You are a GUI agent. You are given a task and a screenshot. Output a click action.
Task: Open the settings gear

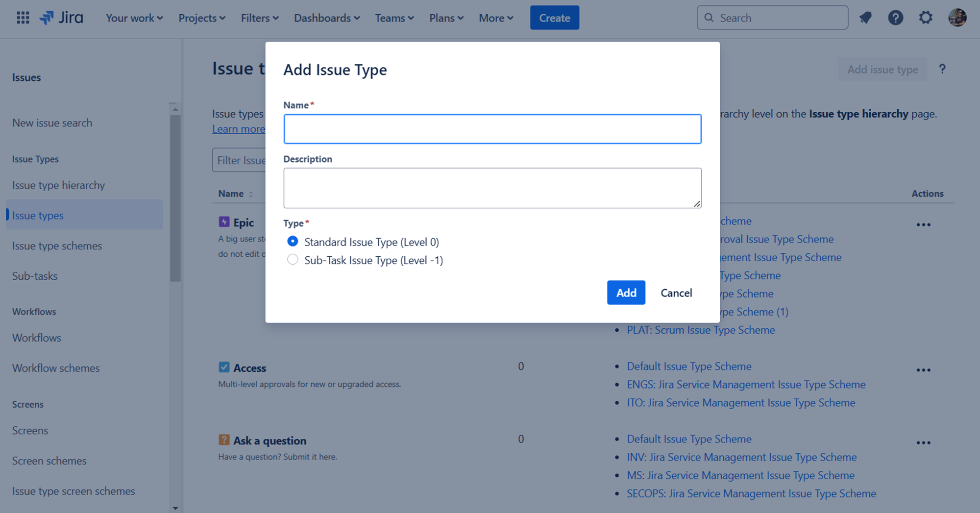point(926,17)
